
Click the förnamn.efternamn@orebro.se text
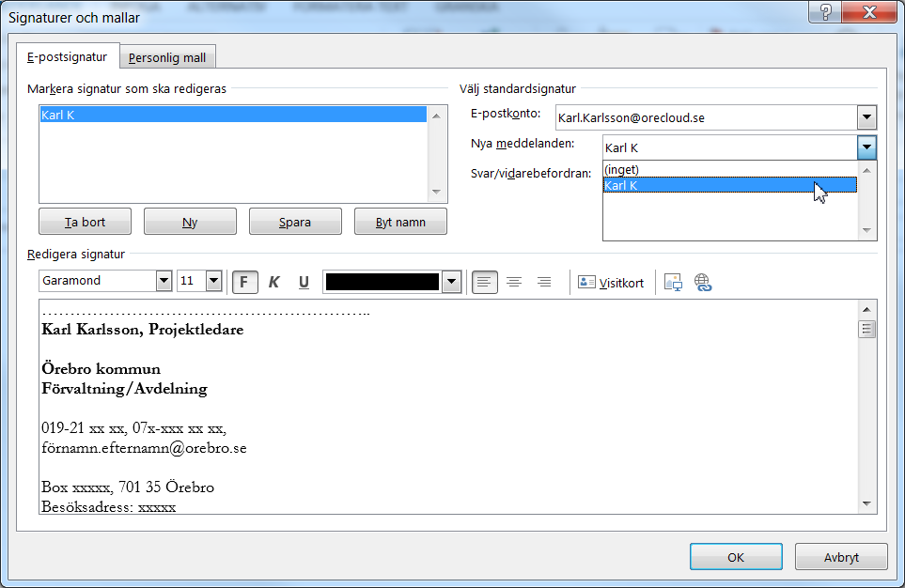pos(145,448)
